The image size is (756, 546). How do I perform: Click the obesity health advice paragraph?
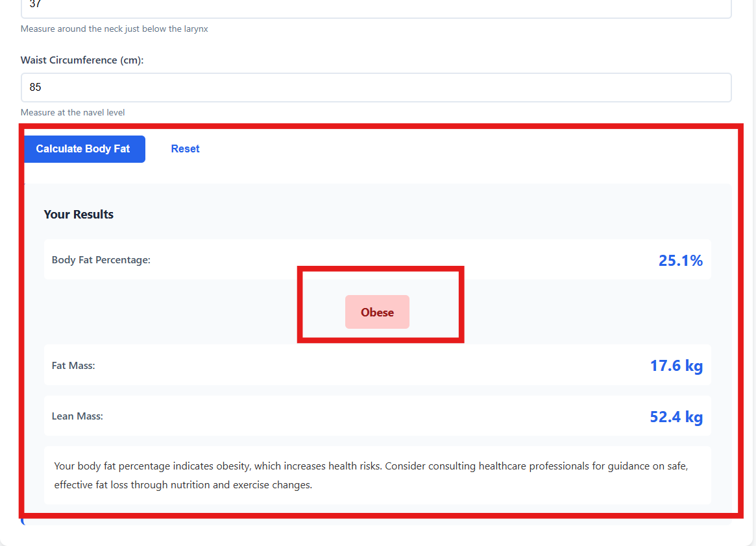[x=370, y=475]
